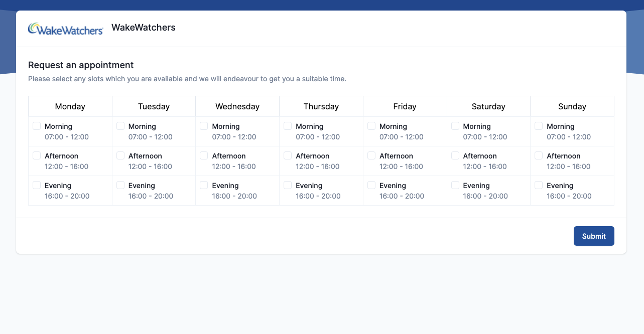
Task: Submit the appointment request
Action: [x=594, y=236]
